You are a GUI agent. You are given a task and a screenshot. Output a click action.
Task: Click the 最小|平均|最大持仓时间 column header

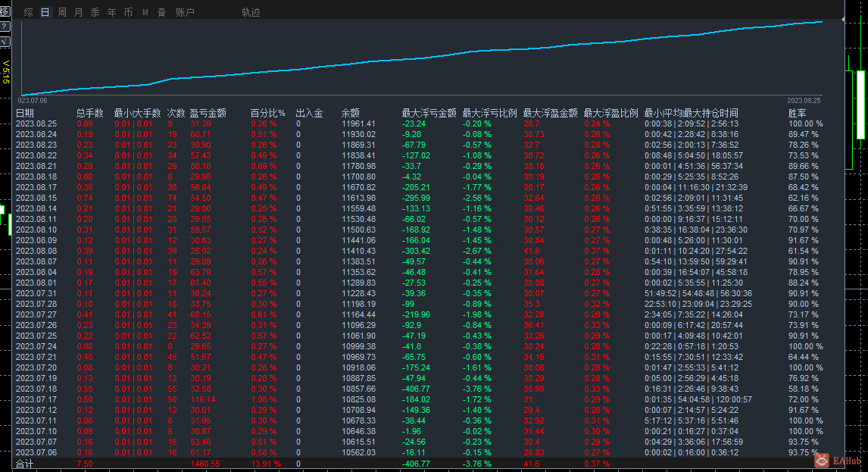[x=691, y=113]
